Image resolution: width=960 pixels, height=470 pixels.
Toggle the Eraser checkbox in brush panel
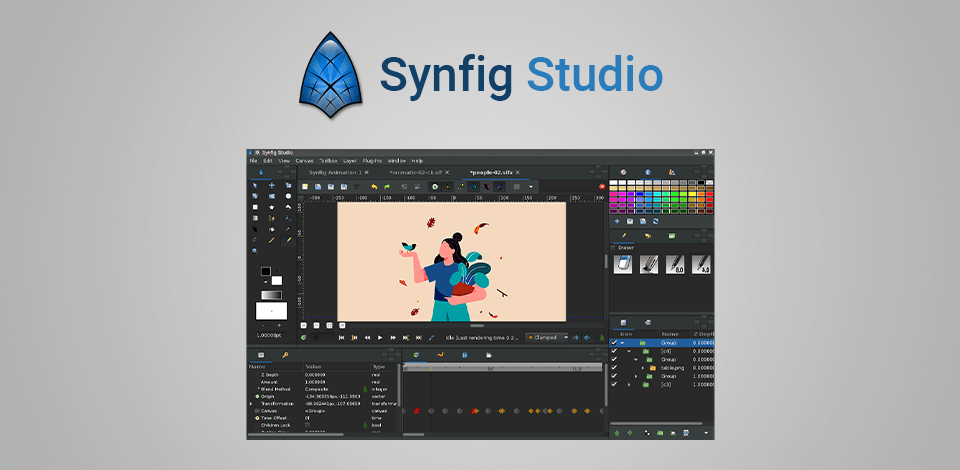(x=612, y=246)
